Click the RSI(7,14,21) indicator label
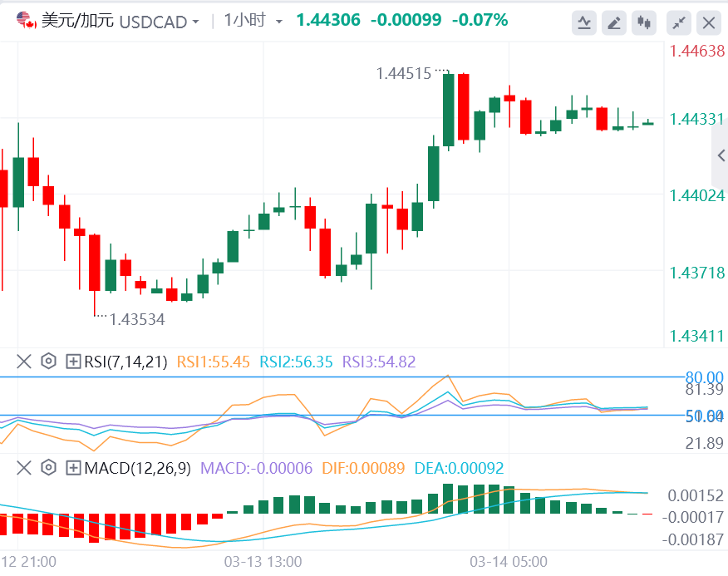Image resolution: width=728 pixels, height=576 pixels. point(125,362)
